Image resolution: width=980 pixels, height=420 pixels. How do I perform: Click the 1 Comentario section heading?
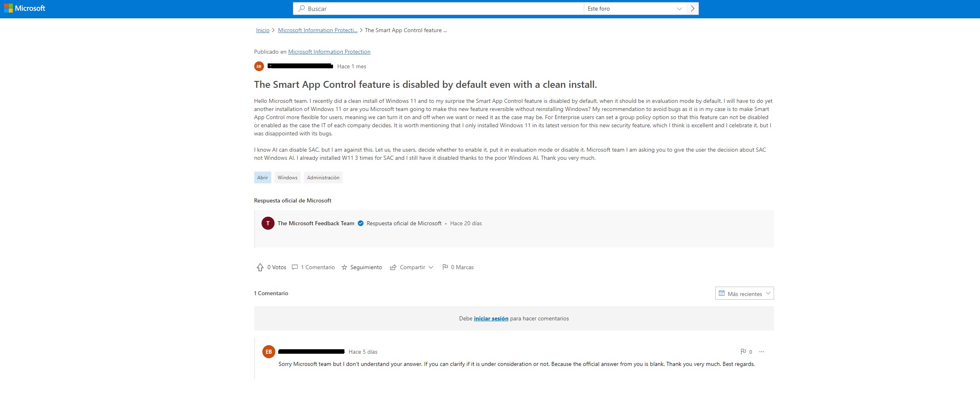tap(271, 293)
